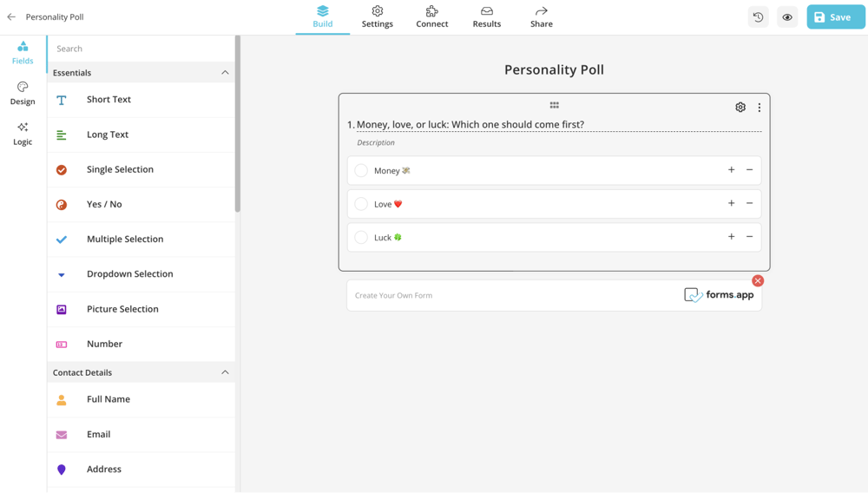Collapse the Essentials section
Viewport: 868px width, 493px height.
pos(225,73)
